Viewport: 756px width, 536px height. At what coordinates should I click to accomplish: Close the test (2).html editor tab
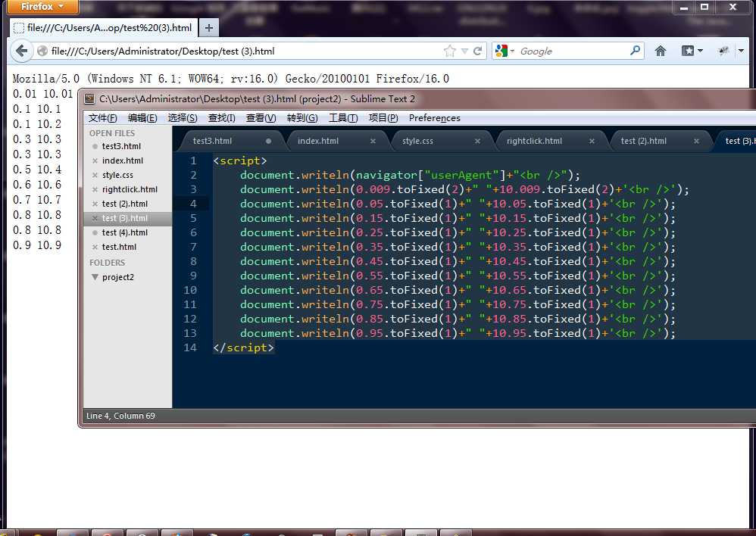pyautogui.click(x=696, y=142)
